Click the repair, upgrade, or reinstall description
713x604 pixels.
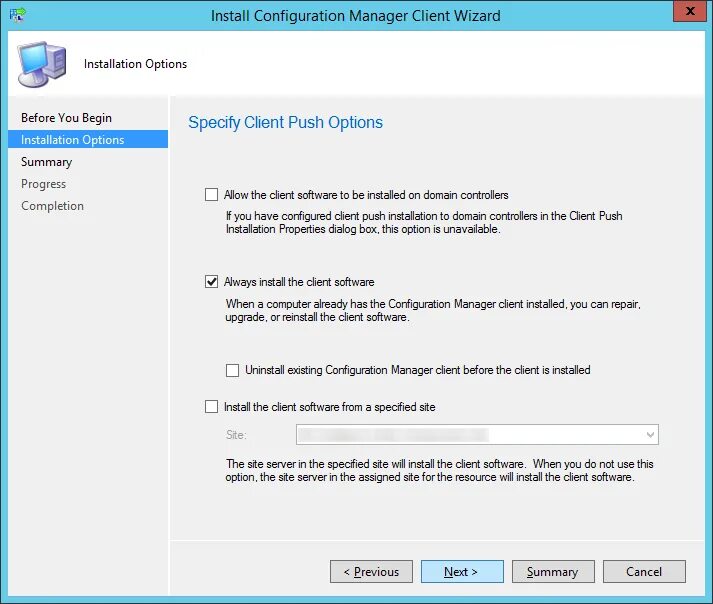[x=433, y=310]
